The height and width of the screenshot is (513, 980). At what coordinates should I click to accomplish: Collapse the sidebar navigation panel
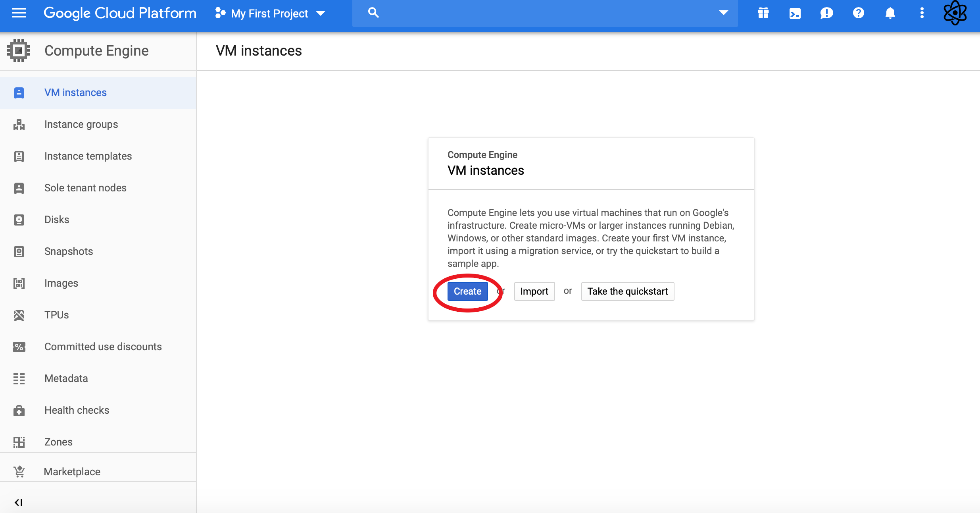(19, 503)
